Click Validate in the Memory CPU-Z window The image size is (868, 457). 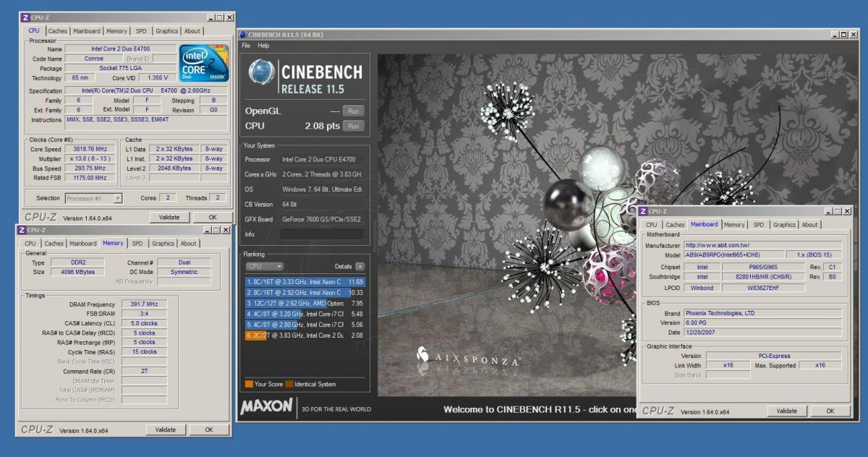click(x=165, y=430)
